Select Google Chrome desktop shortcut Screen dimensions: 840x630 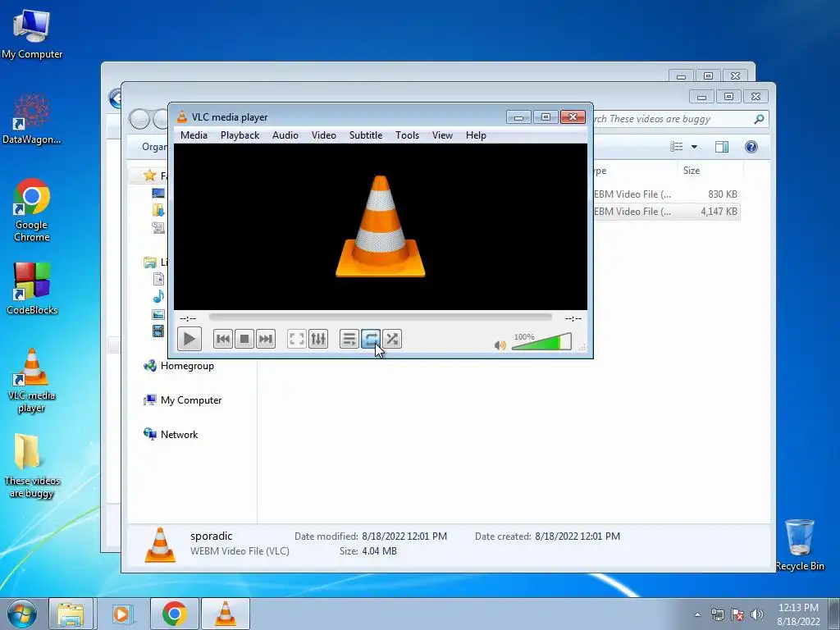pyautogui.click(x=32, y=209)
